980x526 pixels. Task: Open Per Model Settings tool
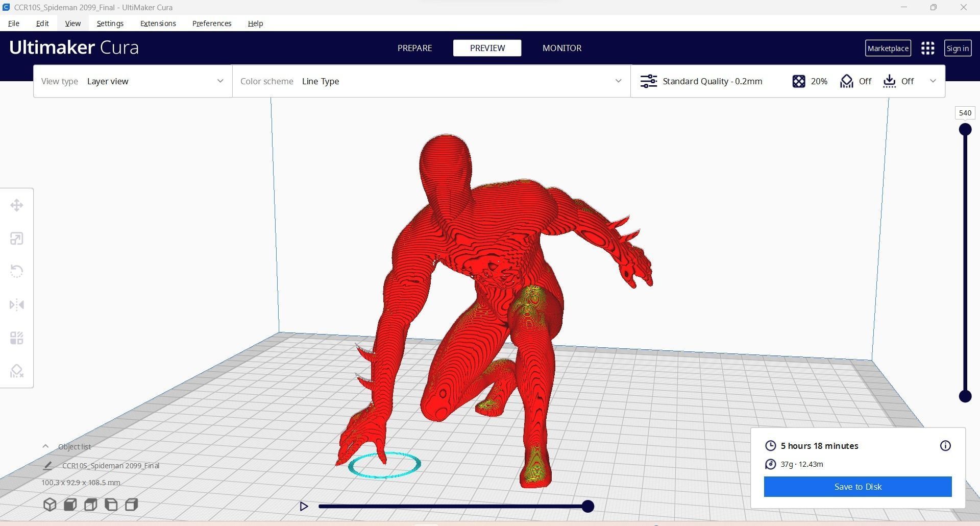[17, 338]
